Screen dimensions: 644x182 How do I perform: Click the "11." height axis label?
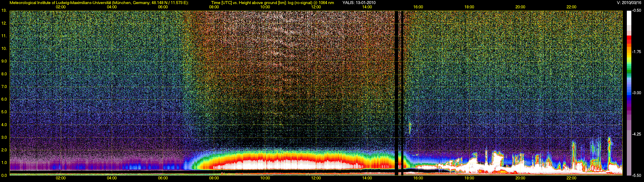tap(4, 36)
